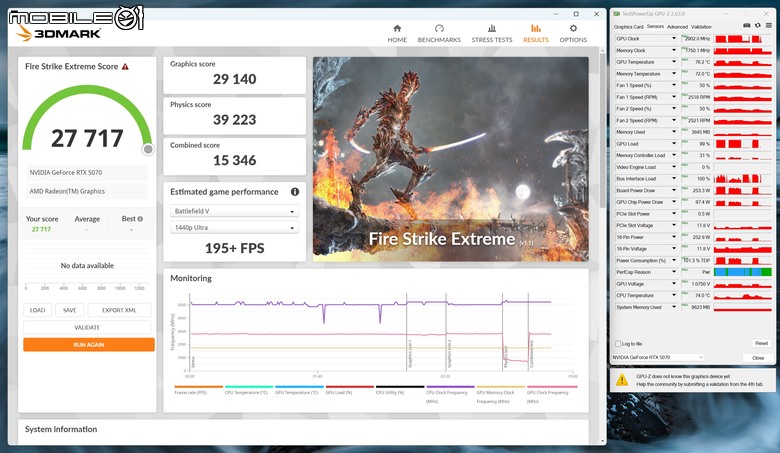Click the GPU Clock red history graph
Image resolution: width=780 pixels, height=453 pixels.
tap(743, 39)
